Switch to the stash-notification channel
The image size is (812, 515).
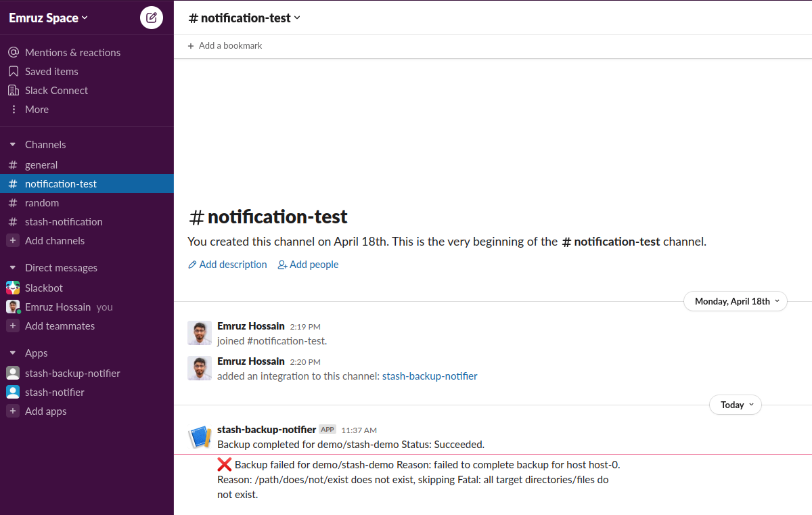tap(64, 222)
